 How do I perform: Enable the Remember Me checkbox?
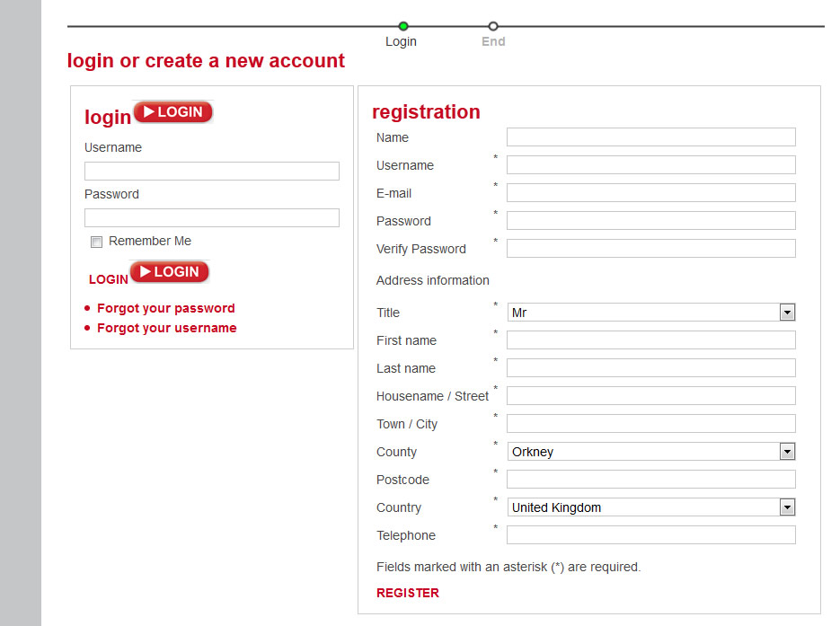pos(96,242)
